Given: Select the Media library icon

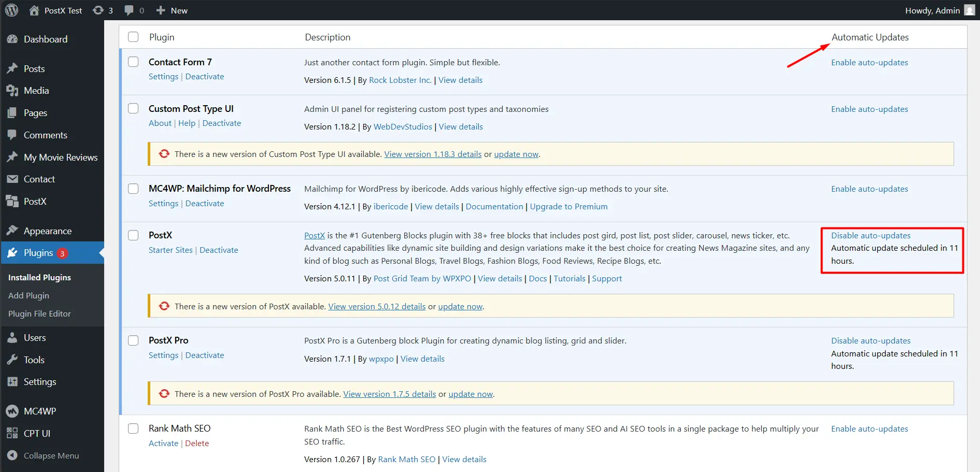Looking at the screenshot, I should pyautogui.click(x=13, y=90).
